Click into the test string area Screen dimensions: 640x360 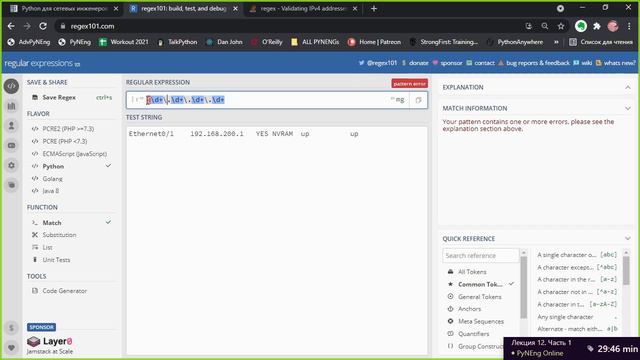pyautogui.click(x=277, y=241)
